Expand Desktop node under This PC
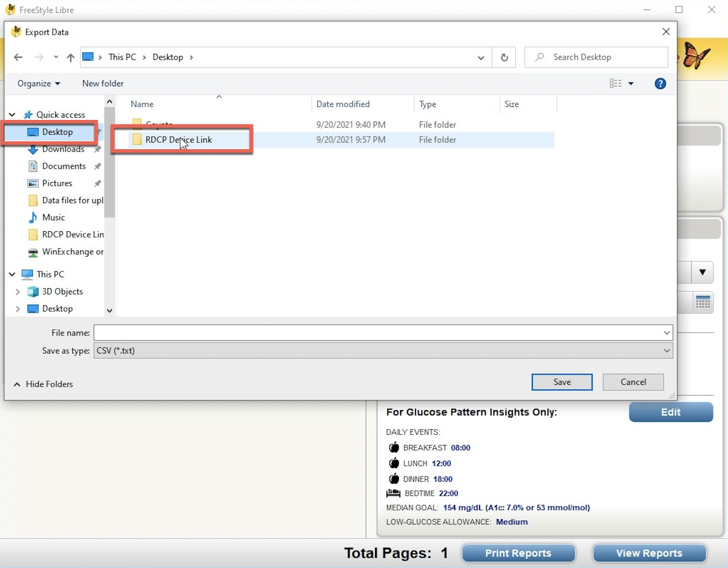 coord(18,309)
